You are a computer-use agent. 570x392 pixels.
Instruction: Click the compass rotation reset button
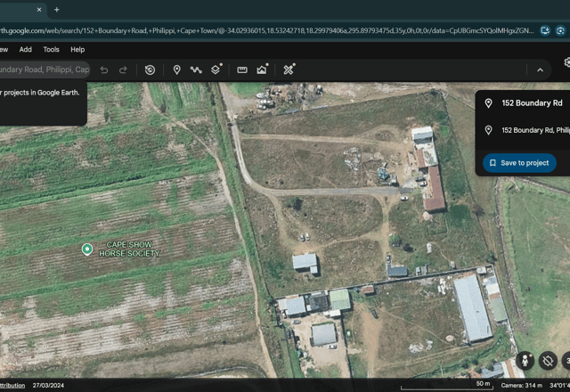[548, 361]
